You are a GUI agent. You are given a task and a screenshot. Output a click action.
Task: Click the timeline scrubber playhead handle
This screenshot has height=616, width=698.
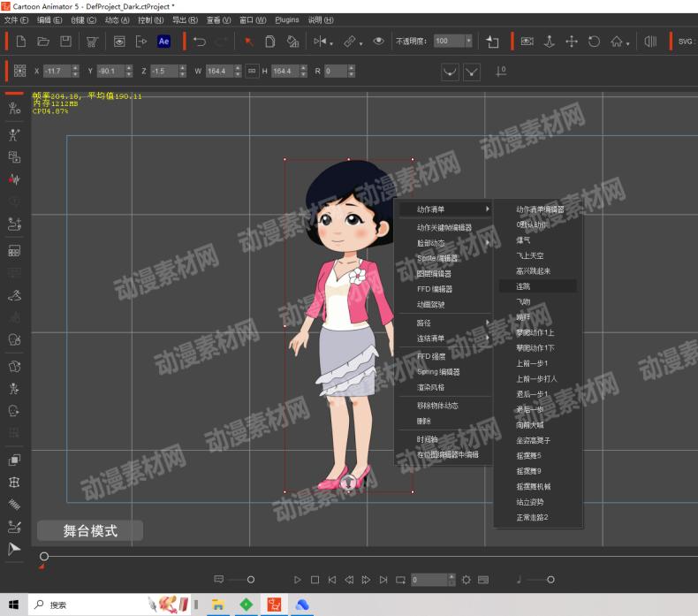pyautogui.click(x=44, y=556)
